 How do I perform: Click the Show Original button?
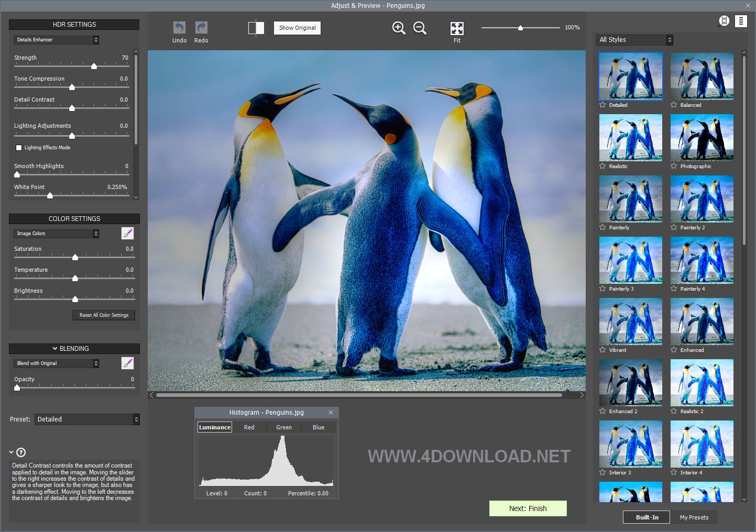297,28
